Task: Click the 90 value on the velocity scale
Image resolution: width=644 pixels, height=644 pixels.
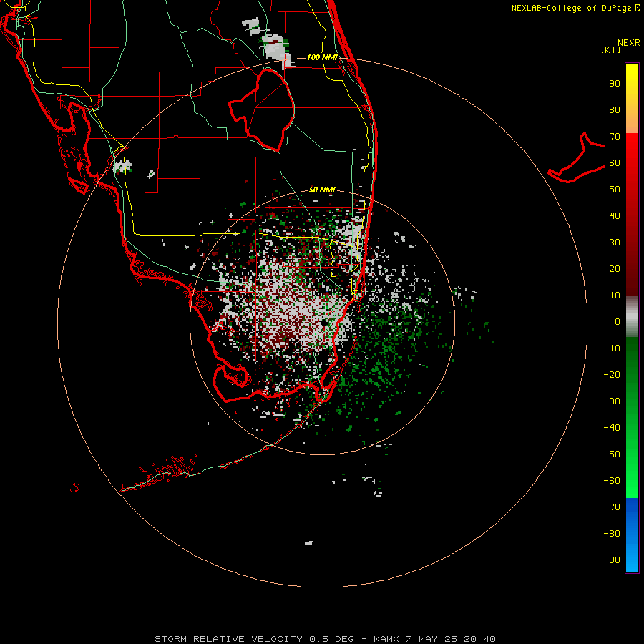Action: (x=615, y=84)
